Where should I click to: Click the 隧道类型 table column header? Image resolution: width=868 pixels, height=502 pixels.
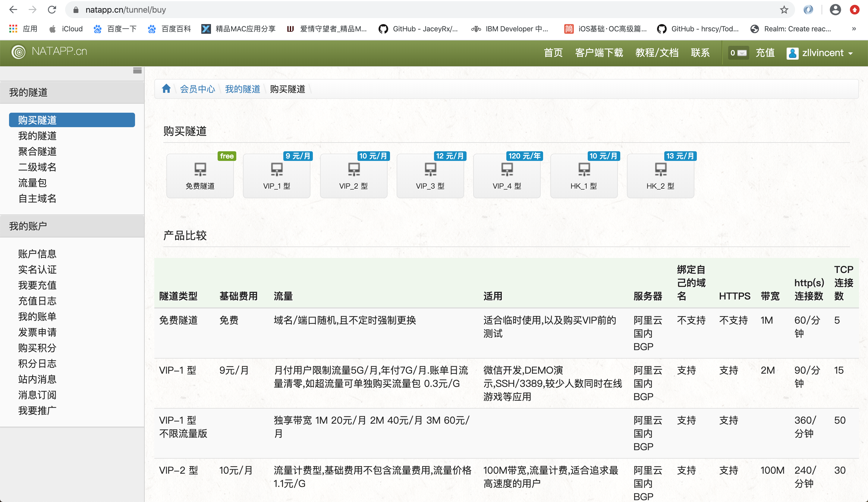point(178,296)
